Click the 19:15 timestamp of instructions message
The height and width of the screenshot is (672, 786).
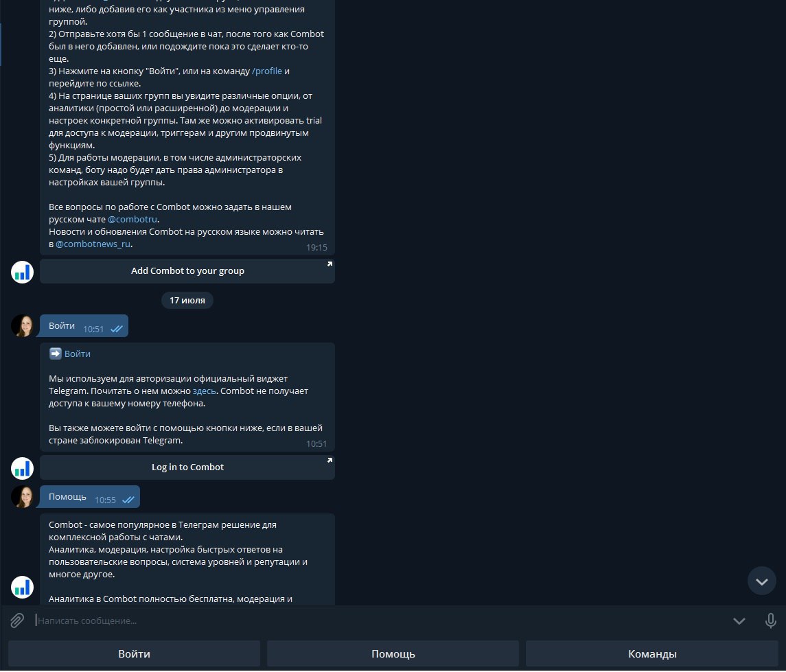coord(316,248)
